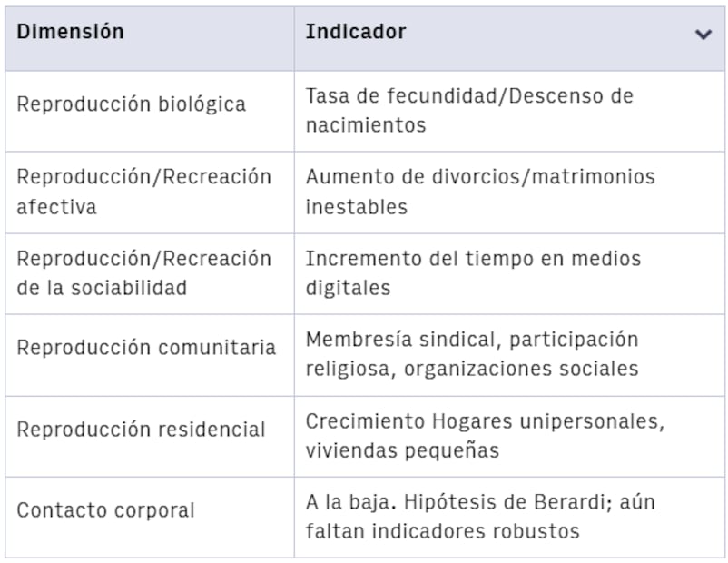Click the Crecimiento Hogares unipersonales cell
This screenshot has width=728, height=563.
click(x=509, y=437)
